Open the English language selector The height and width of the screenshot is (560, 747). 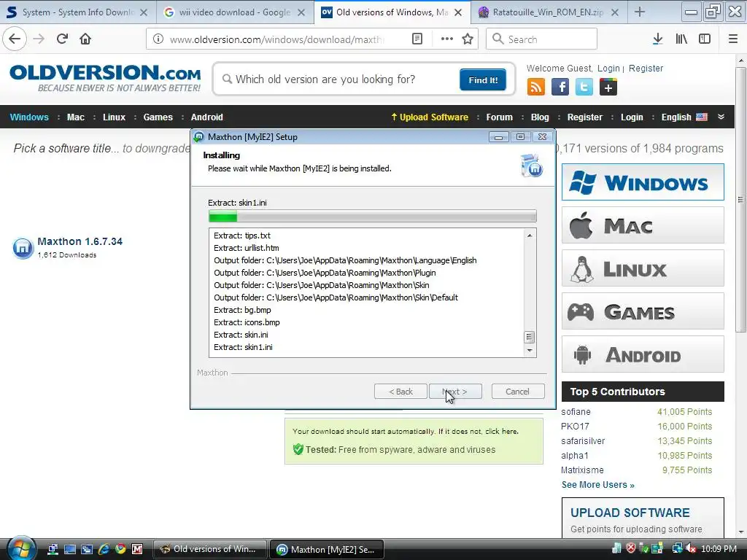click(x=684, y=117)
